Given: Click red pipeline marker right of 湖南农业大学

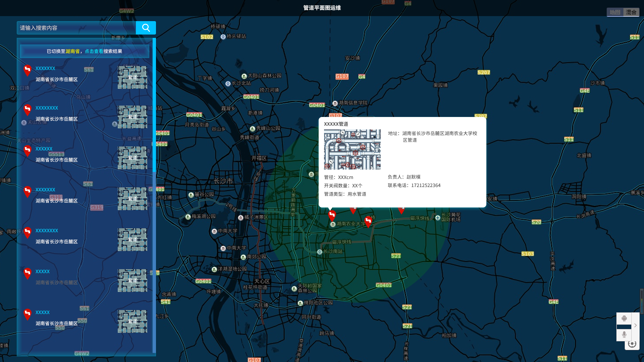Looking at the screenshot, I should (368, 222).
